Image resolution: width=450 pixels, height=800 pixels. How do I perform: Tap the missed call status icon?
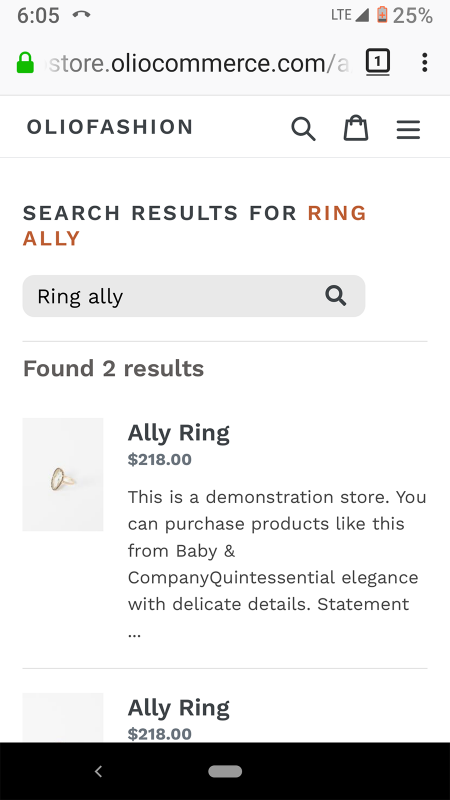click(81, 14)
